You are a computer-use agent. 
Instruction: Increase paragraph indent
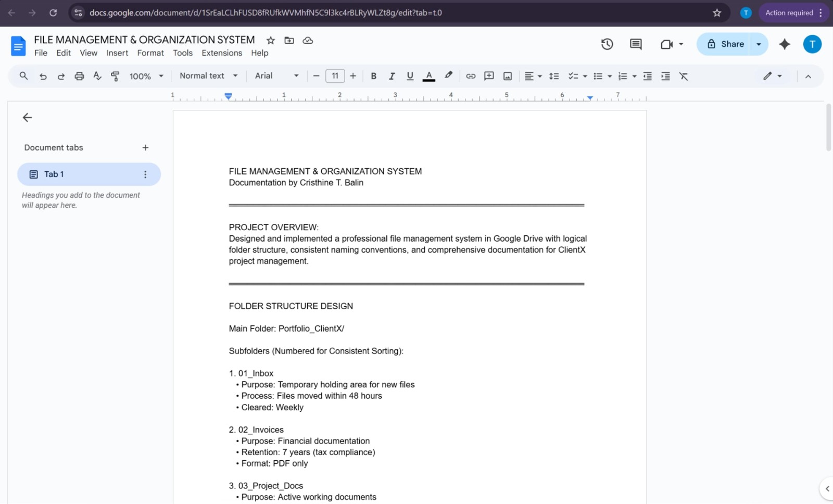(665, 76)
